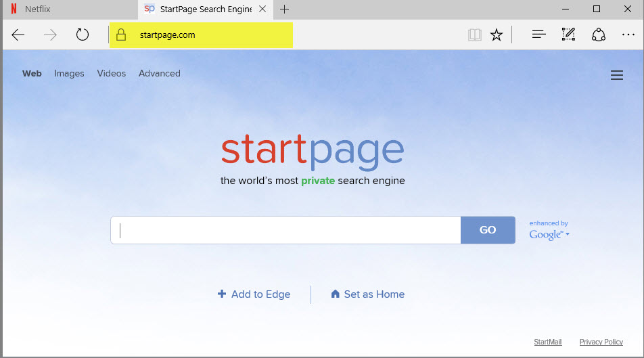Screen dimensions: 644x358
Task: Click the Set as Home link
Action: pos(367,294)
